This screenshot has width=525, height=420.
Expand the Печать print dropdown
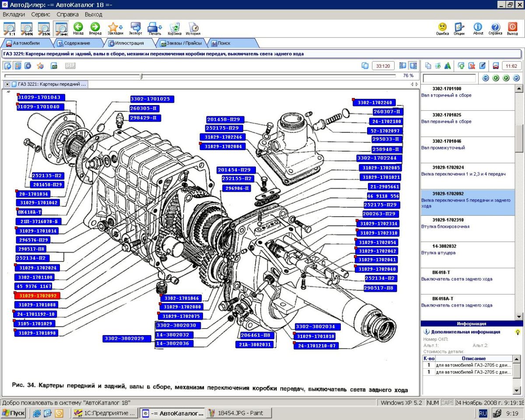coord(160,27)
